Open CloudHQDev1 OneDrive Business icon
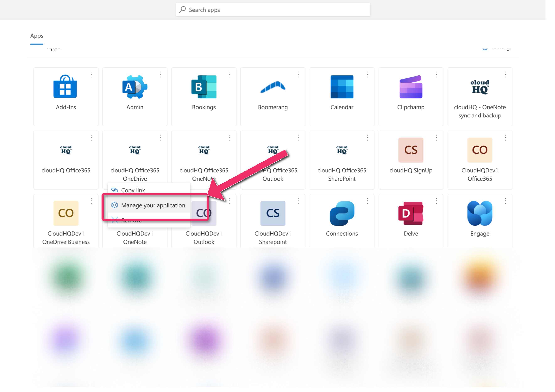 coord(66,213)
